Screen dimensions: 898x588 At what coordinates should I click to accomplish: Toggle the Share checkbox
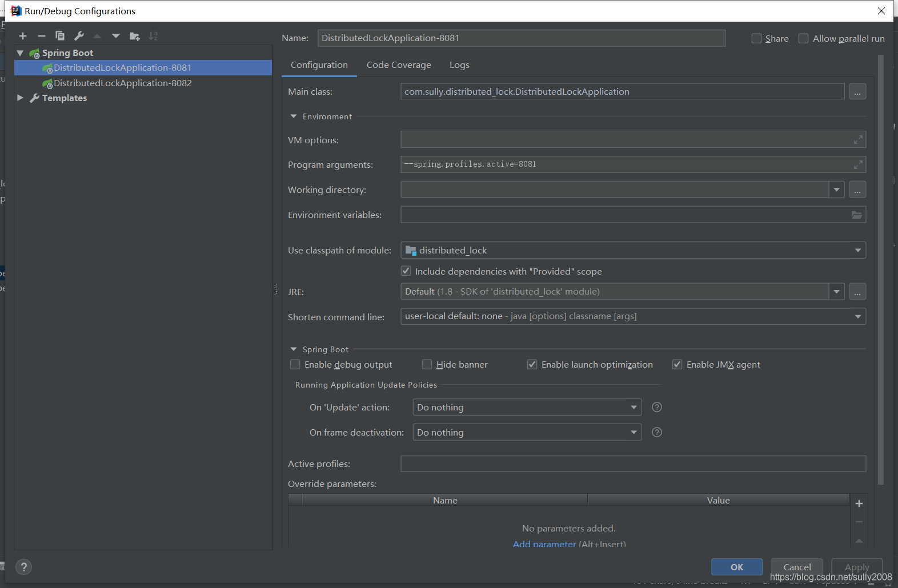tap(756, 38)
